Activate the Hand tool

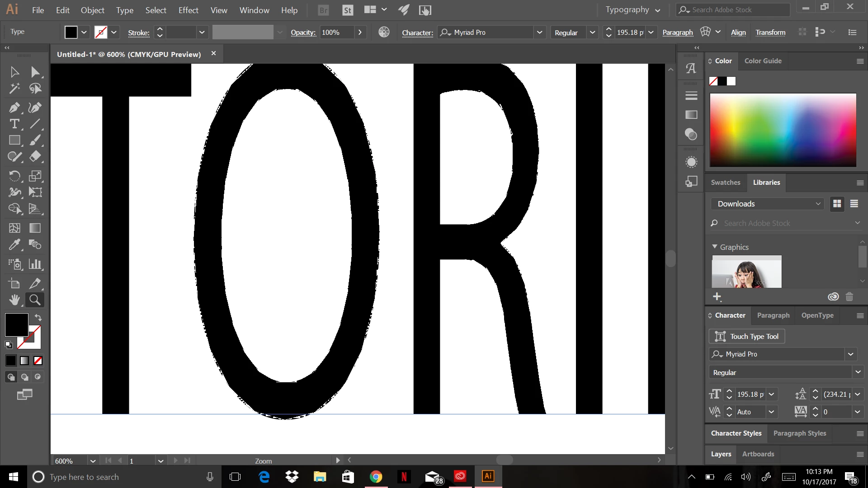(14, 300)
